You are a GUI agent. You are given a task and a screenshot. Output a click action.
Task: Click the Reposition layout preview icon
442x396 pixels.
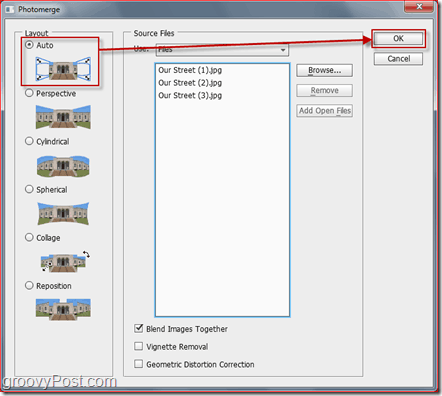click(63, 309)
